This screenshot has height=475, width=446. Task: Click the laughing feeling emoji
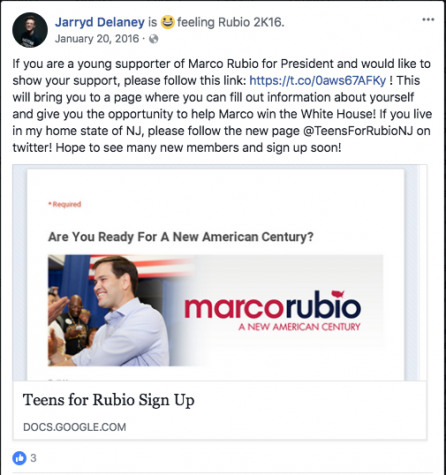coord(167,22)
